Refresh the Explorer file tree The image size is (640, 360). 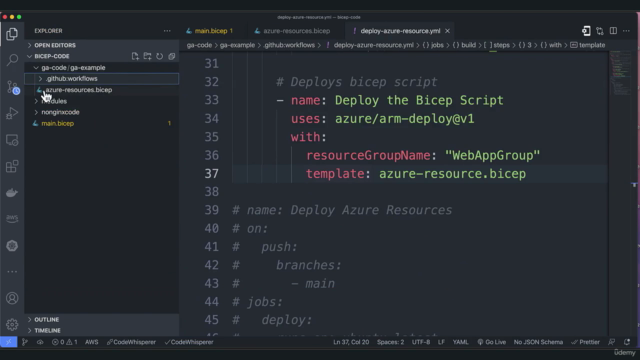coord(160,56)
